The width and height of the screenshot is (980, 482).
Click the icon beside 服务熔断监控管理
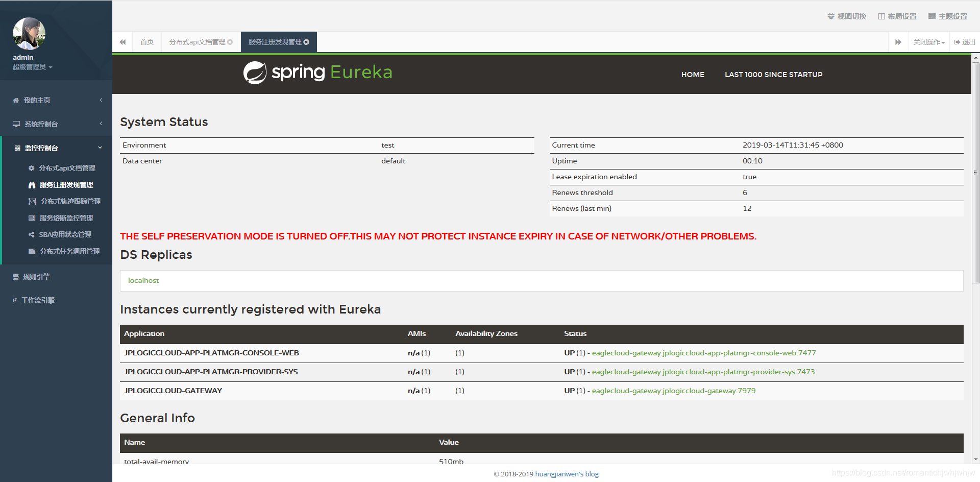pyautogui.click(x=32, y=218)
